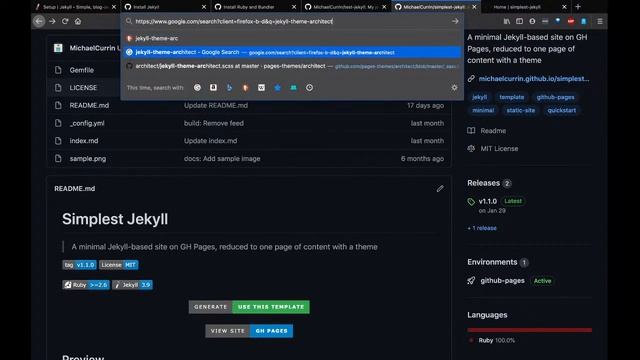Search this time in bookmarks
The image size is (640, 360).
[277, 87]
